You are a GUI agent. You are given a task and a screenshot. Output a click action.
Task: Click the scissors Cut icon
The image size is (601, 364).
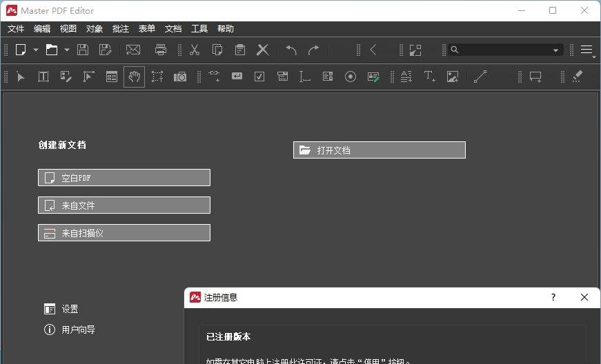(195, 50)
